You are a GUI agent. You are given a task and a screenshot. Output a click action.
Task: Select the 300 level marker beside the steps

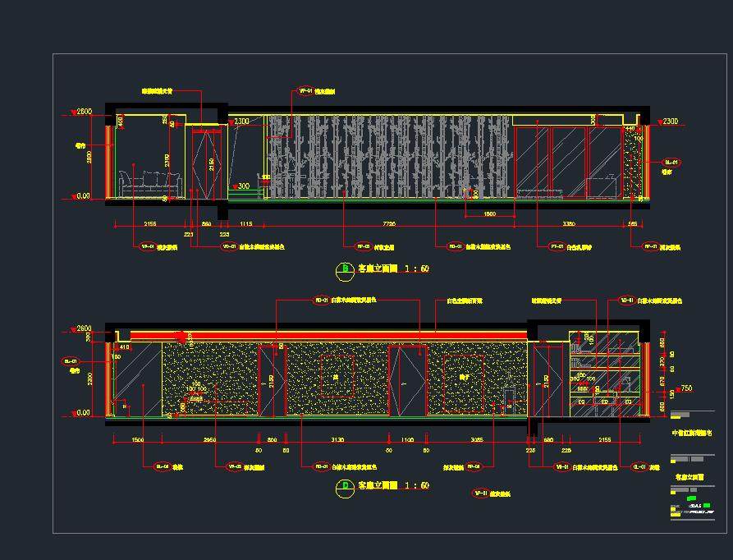(x=242, y=186)
